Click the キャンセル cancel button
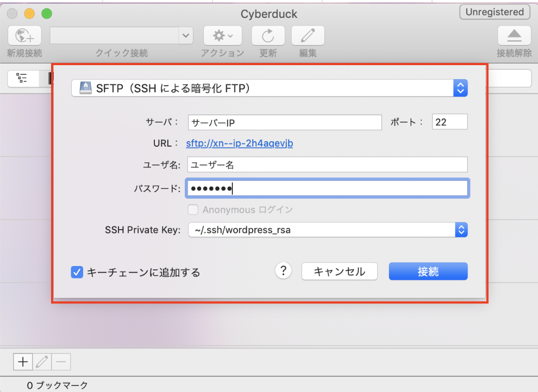538x392 pixels. pos(339,271)
